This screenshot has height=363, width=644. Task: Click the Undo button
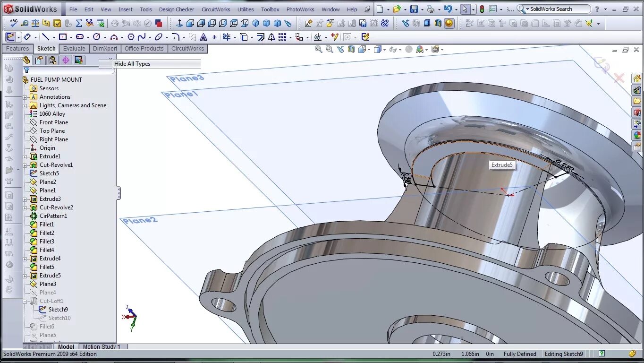click(x=448, y=9)
